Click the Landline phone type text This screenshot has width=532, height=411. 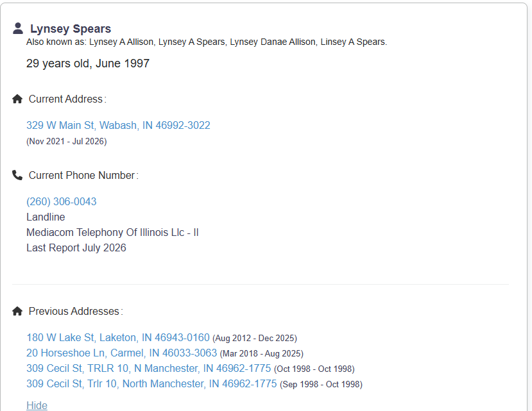pyautogui.click(x=46, y=217)
